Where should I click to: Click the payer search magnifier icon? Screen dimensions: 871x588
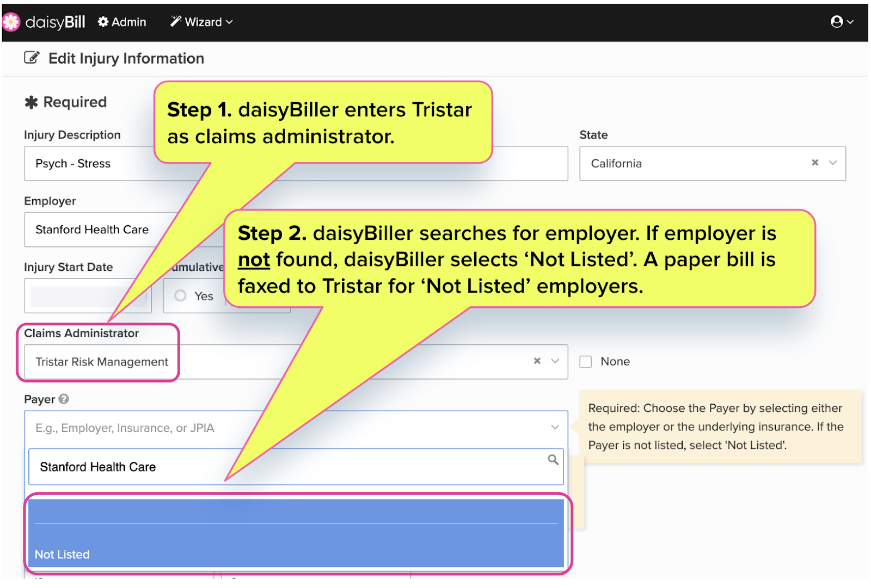(x=553, y=460)
